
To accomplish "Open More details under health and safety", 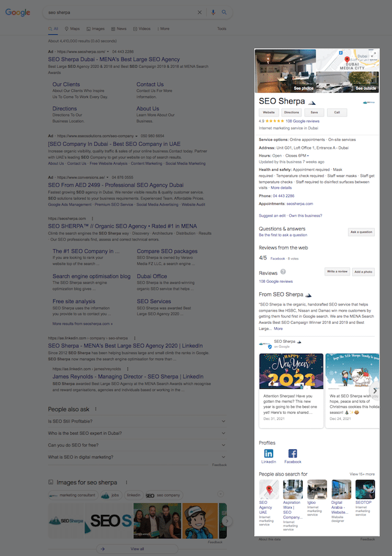I will point(281,188).
